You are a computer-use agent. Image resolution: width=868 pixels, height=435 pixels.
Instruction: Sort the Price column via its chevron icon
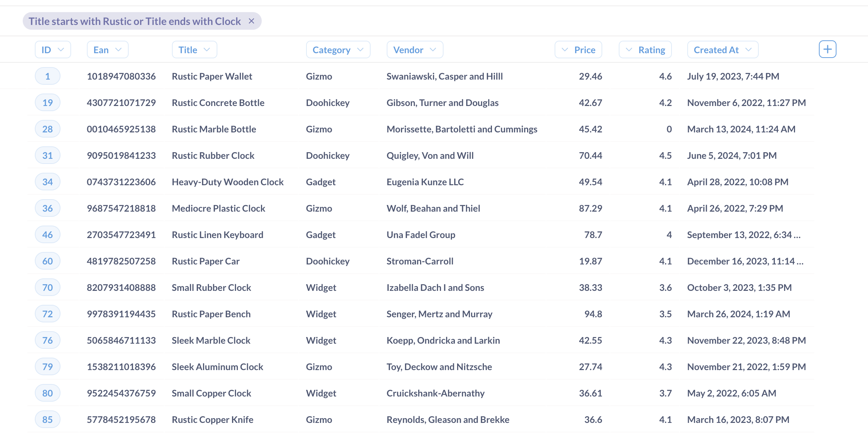coord(564,49)
